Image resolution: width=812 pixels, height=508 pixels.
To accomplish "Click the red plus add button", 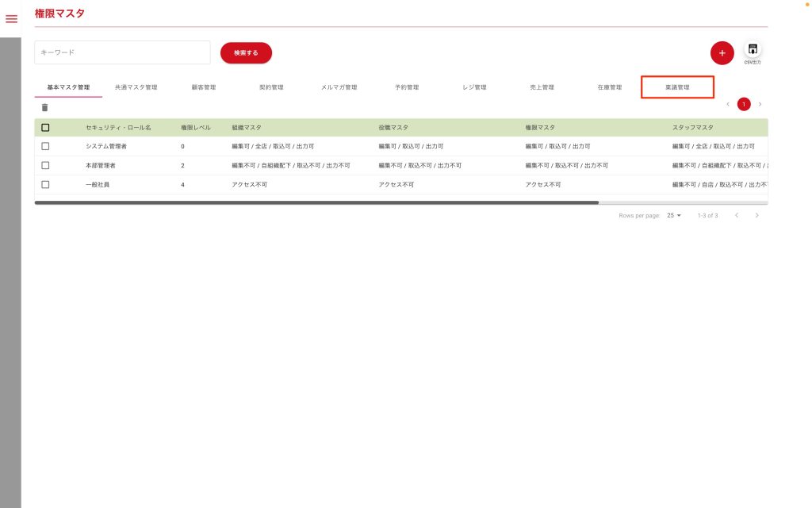I will [722, 53].
